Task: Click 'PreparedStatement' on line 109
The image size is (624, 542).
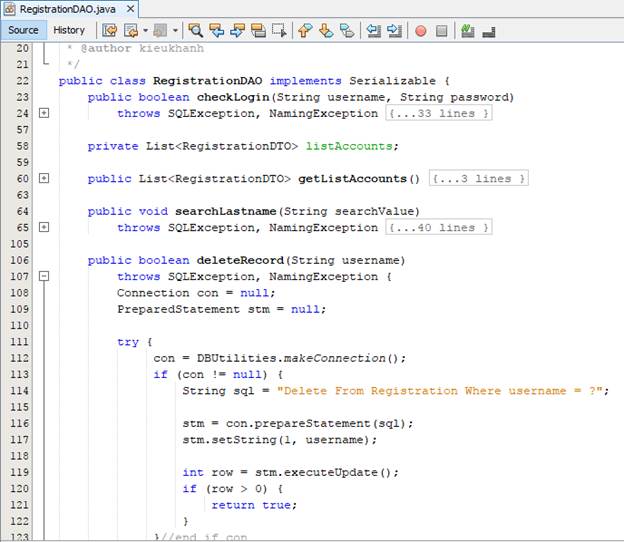Action: point(178,309)
